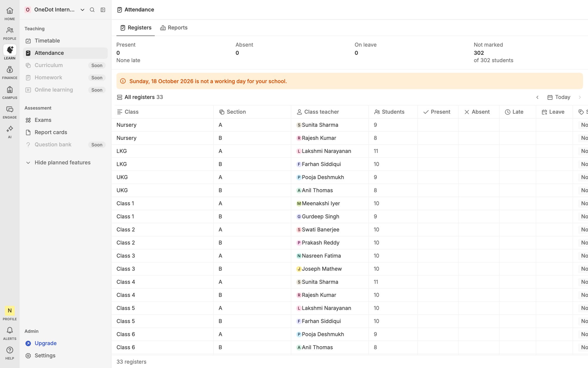Click the Upgrade link
The width and height of the screenshot is (588, 368).
46,343
